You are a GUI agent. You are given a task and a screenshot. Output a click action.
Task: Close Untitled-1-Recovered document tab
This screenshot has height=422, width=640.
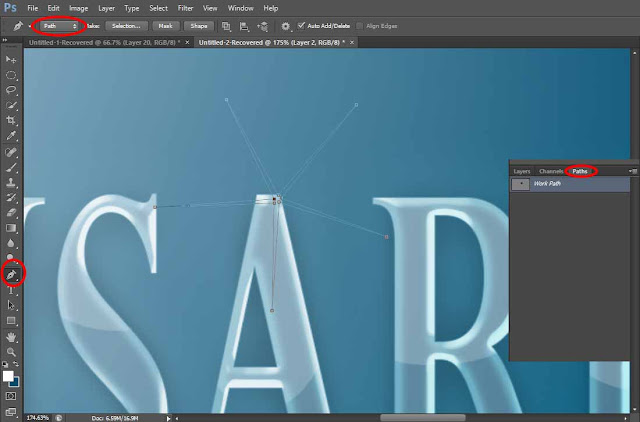point(187,42)
